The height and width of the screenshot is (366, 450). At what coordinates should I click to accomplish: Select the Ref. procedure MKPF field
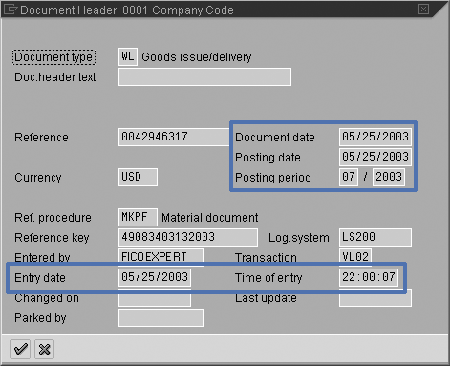tap(138, 217)
